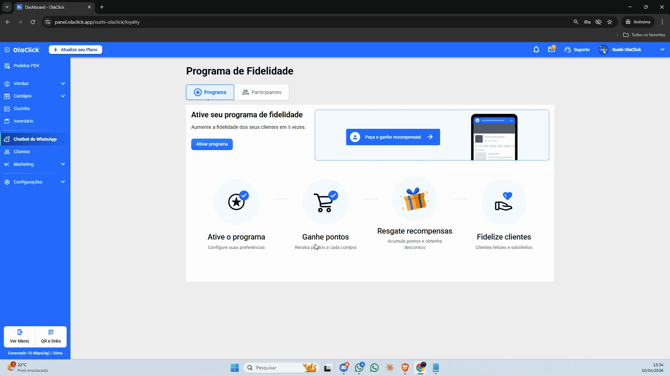670x376 pixels.
Task: Open the browser zoom magnifier icon
Action: coord(576,22)
